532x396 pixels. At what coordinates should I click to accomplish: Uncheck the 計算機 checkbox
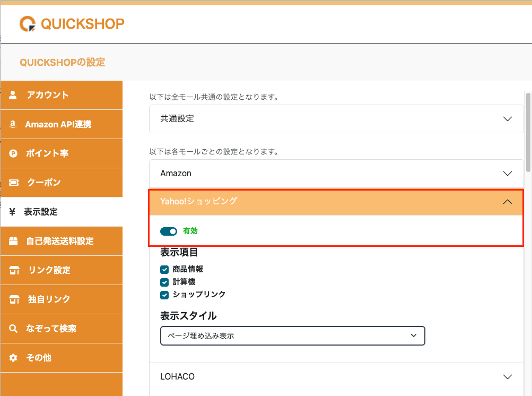(x=164, y=282)
